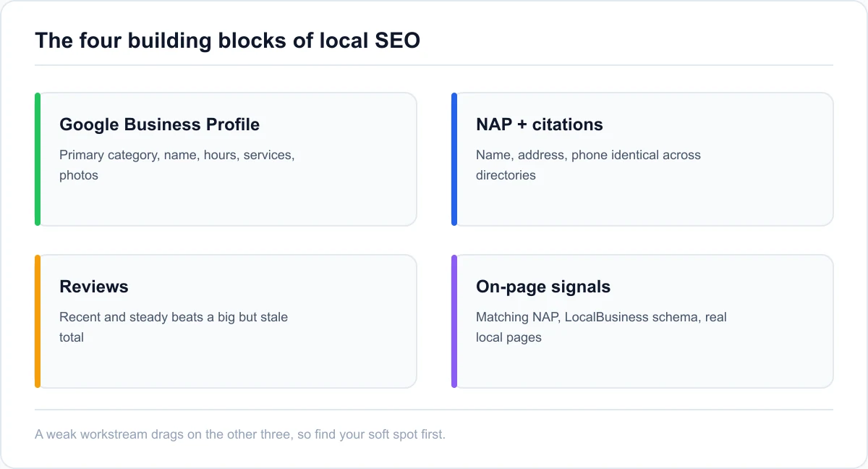Click the word 'total' in Reviews card
The width and height of the screenshot is (868, 469).
click(72, 337)
